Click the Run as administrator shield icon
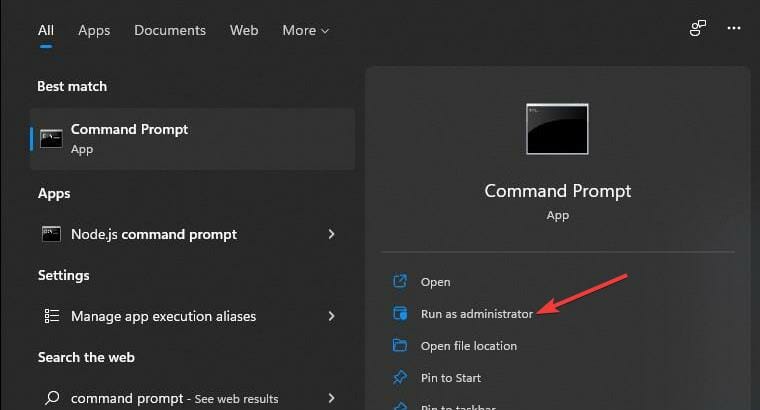This screenshot has width=760, height=410. 400,314
